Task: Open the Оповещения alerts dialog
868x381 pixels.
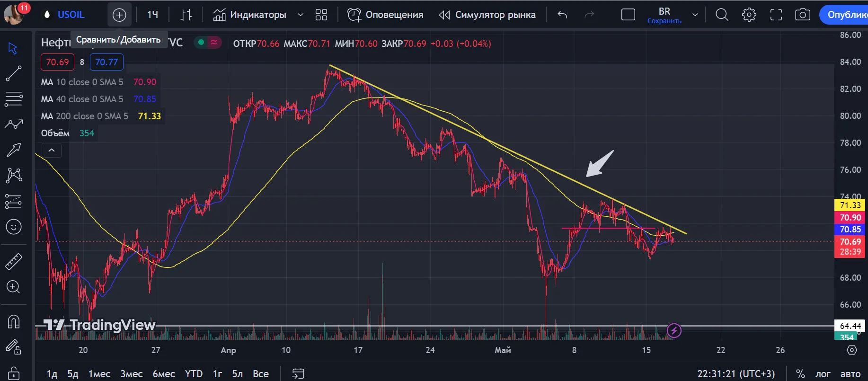Action: (x=385, y=15)
